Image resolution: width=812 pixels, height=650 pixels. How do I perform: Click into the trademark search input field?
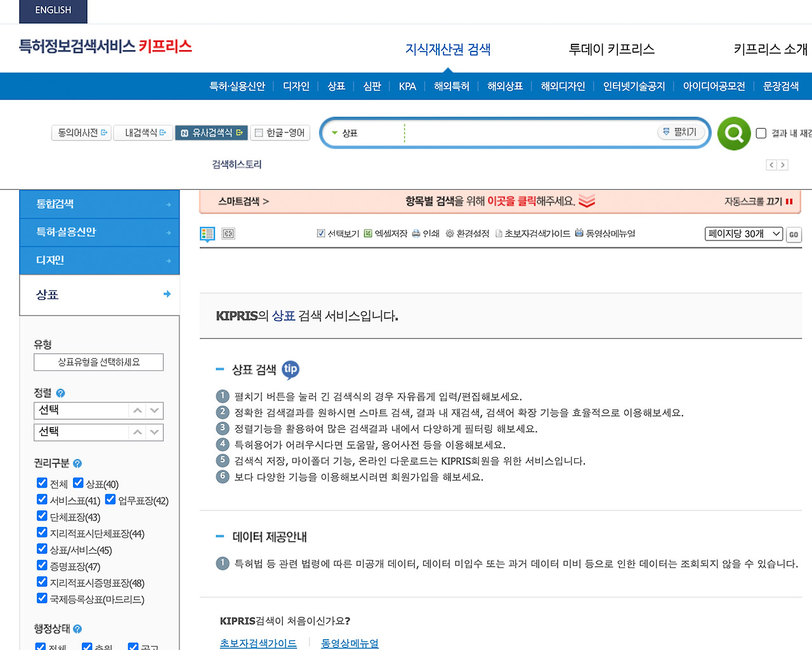coord(530,133)
